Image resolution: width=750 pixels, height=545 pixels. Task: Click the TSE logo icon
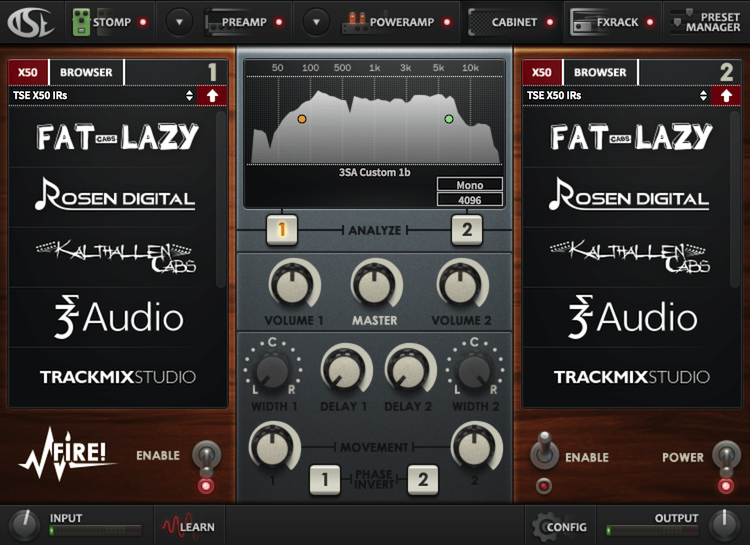coord(30,22)
